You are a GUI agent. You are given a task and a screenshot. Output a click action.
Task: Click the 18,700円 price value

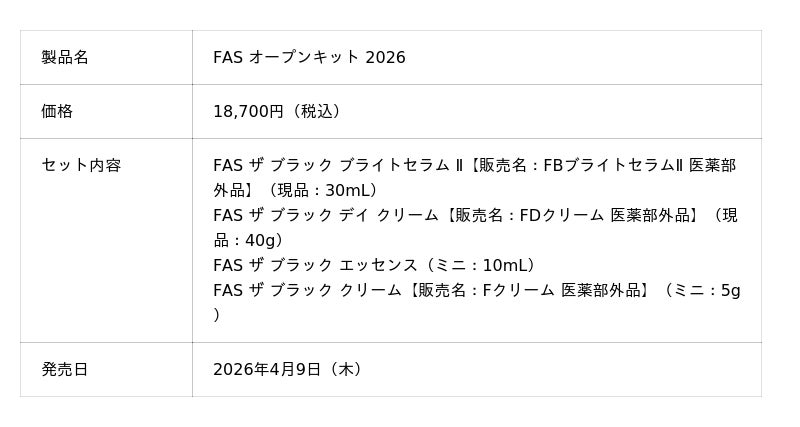click(x=248, y=112)
